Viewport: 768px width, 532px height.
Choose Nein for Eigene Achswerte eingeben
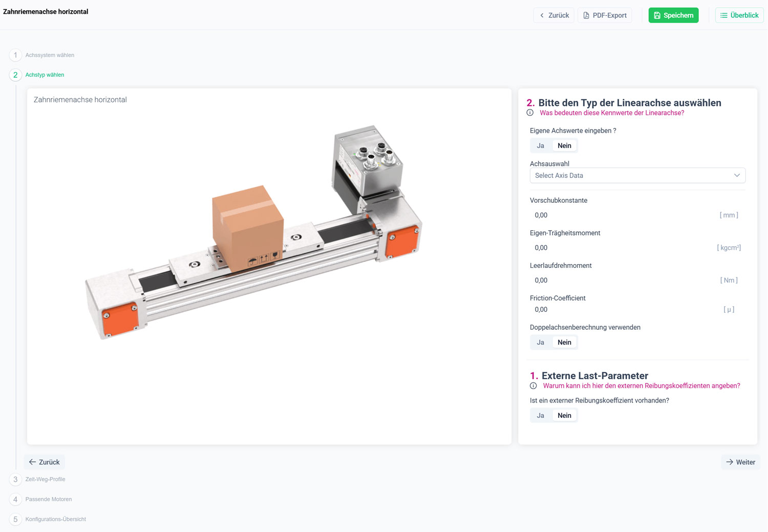pyautogui.click(x=564, y=145)
